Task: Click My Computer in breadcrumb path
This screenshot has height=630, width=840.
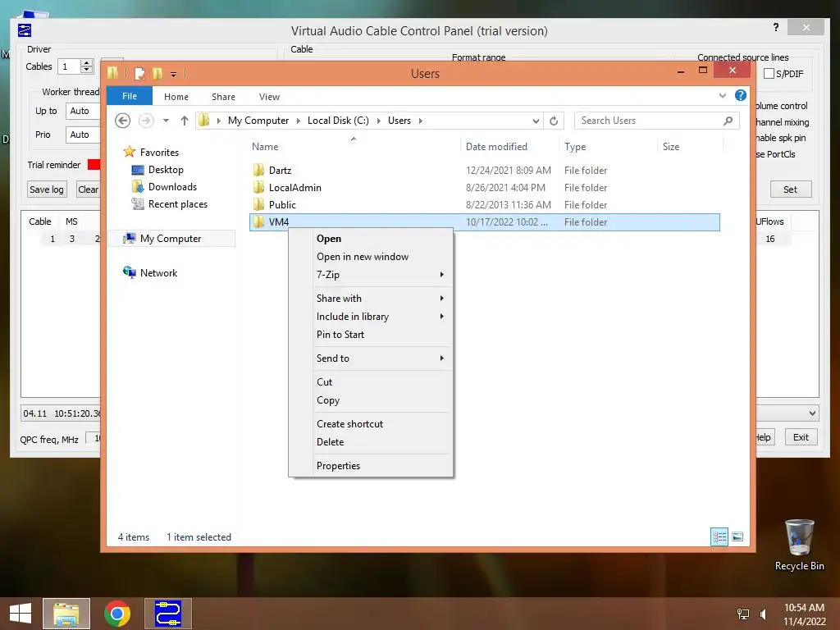Action: (258, 121)
